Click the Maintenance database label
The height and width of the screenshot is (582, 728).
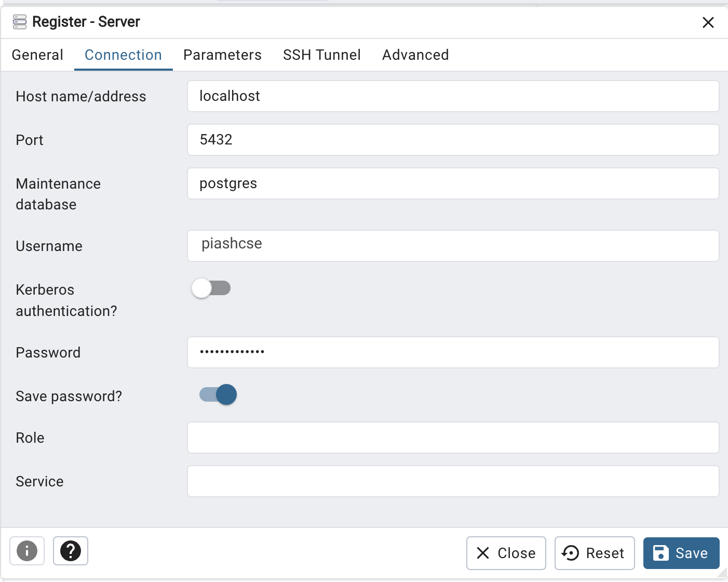[58, 194]
